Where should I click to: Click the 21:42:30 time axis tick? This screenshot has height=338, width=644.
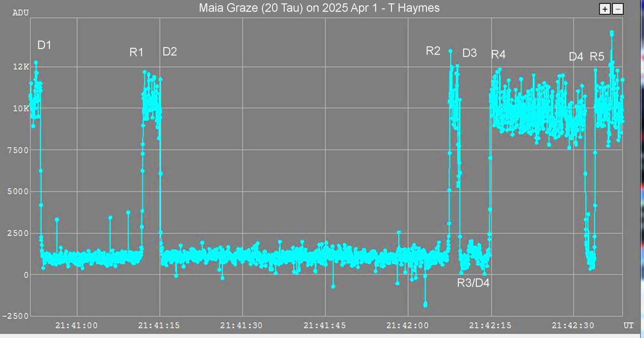573,325
